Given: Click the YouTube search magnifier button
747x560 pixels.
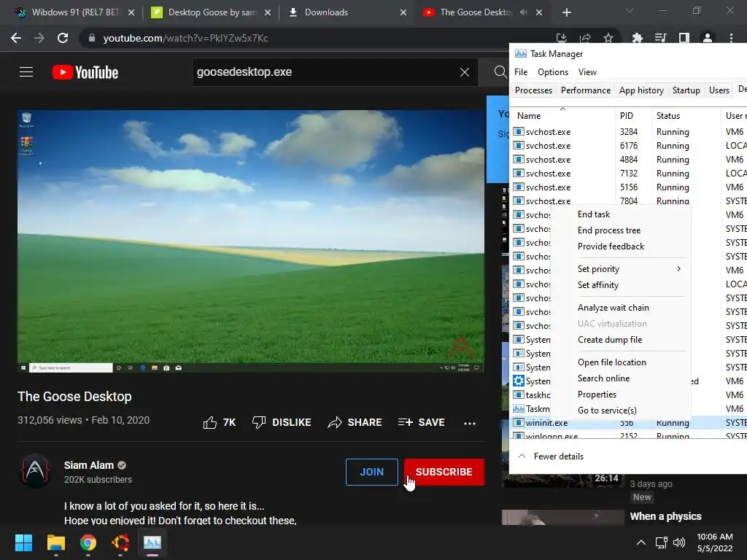Looking at the screenshot, I should [x=500, y=72].
